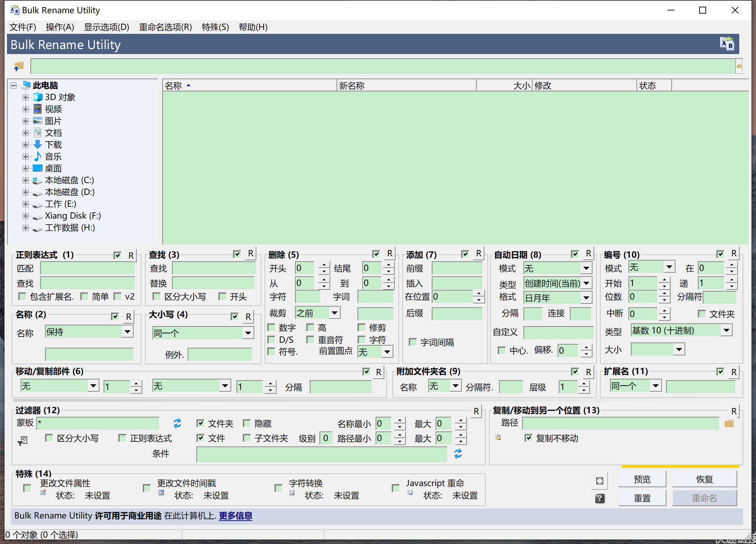
Task: Open the 字符转换 settings icon
Action: (292, 493)
